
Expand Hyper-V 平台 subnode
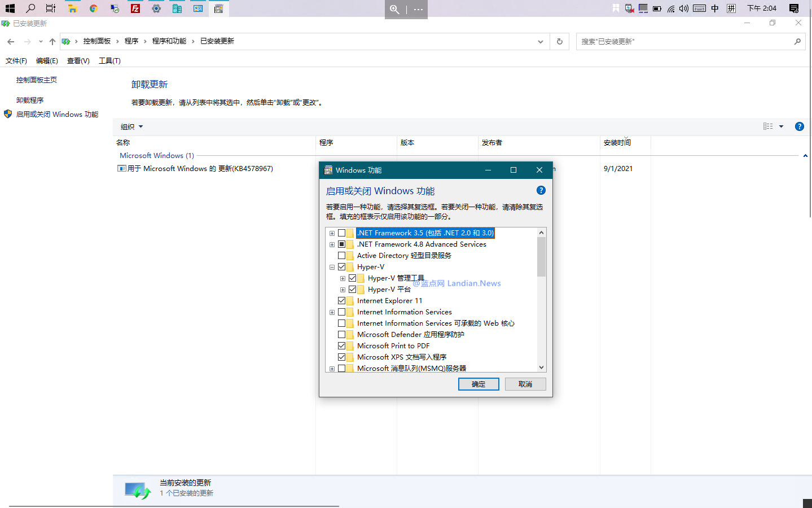(343, 290)
